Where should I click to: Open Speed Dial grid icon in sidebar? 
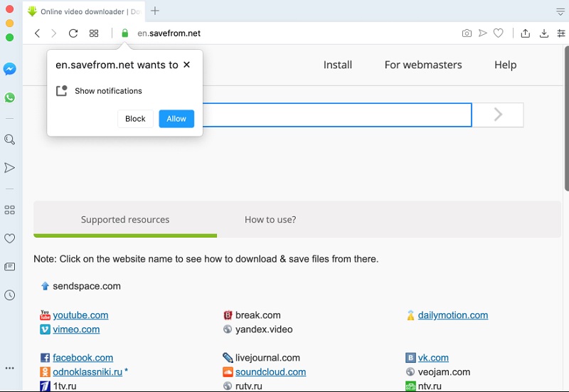(10, 210)
